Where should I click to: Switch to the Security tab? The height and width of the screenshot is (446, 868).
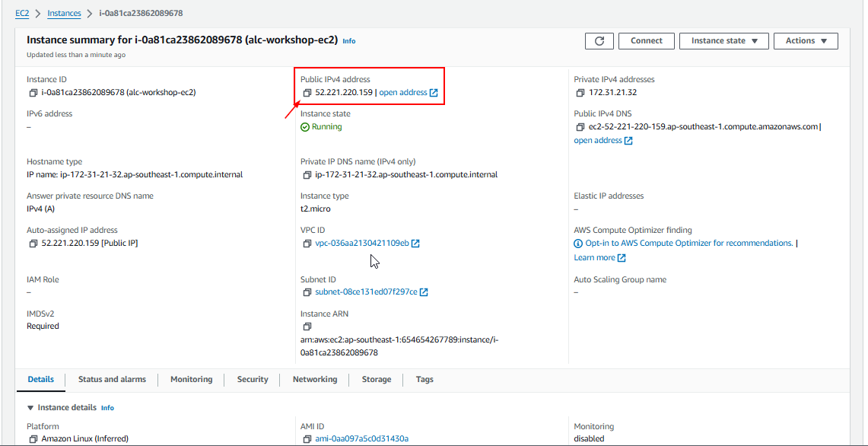point(253,379)
